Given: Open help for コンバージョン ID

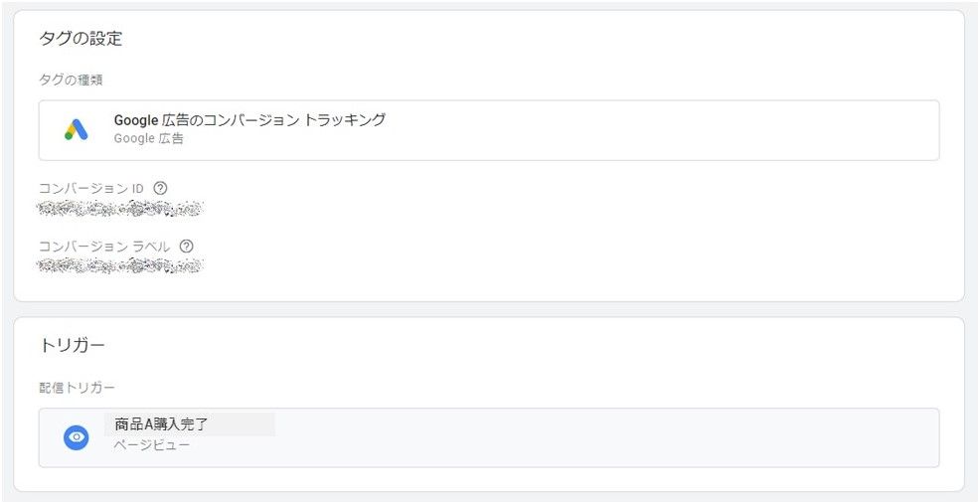Looking at the screenshot, I should pyautogui.click(x=161, y=188).
